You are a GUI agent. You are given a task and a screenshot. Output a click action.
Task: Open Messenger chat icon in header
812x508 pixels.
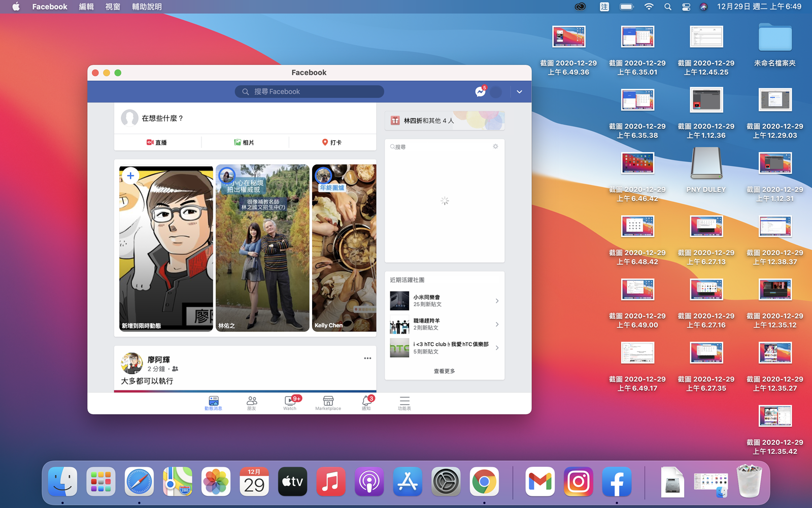(x=480, y=91)
